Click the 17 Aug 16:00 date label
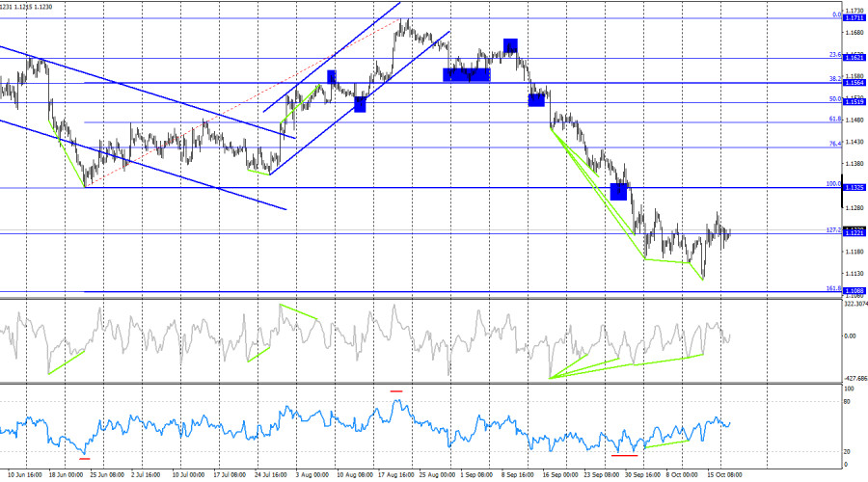The width and height of the screenshot is (868, 482). click(x=395, y=475)
